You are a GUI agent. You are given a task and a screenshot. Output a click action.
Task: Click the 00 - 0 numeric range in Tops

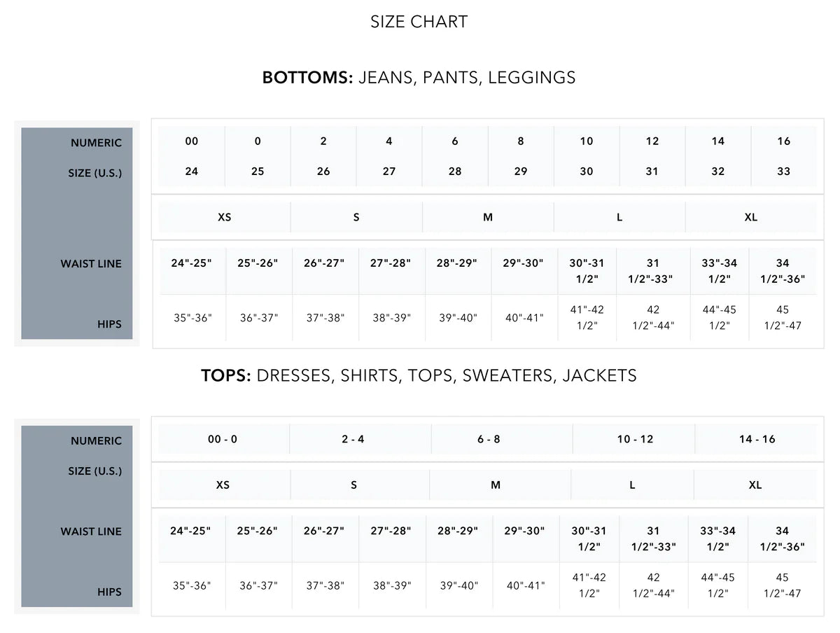(x=223, y=440)
